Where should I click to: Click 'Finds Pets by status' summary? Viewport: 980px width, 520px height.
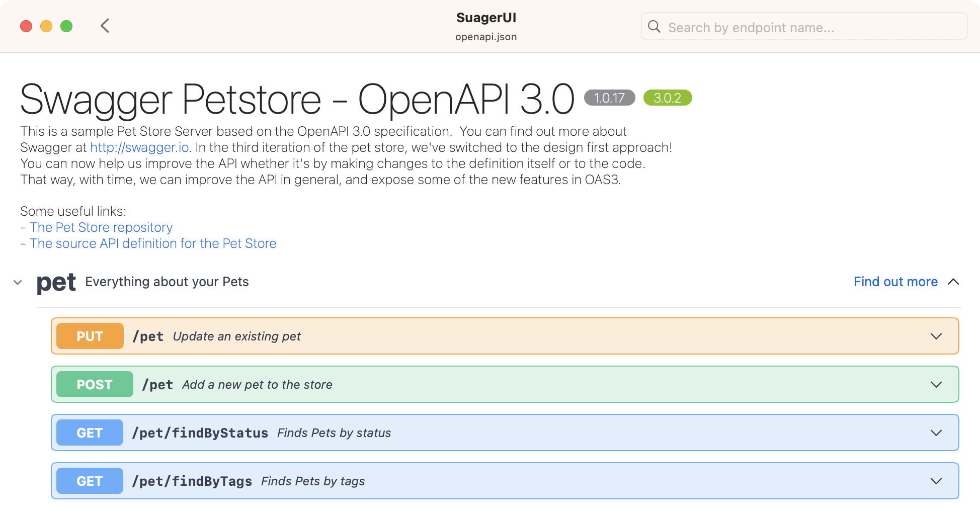[x=334, y=432]
